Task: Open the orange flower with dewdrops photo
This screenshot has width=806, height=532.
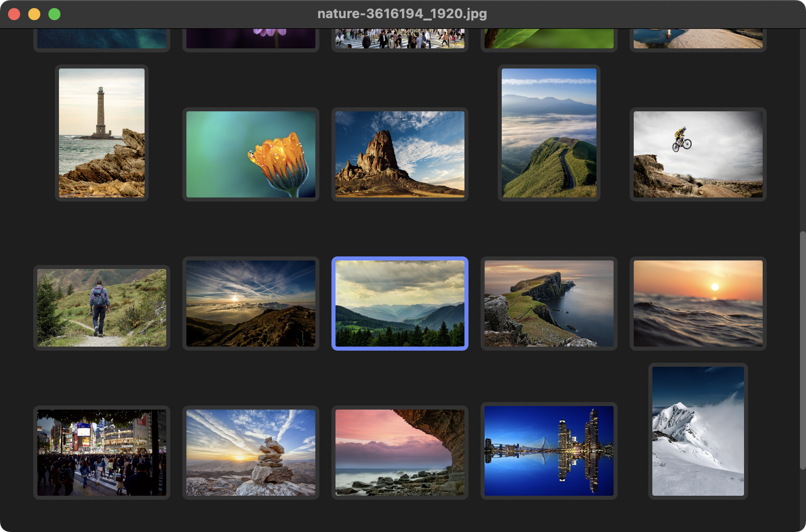Action: [251, 154]
